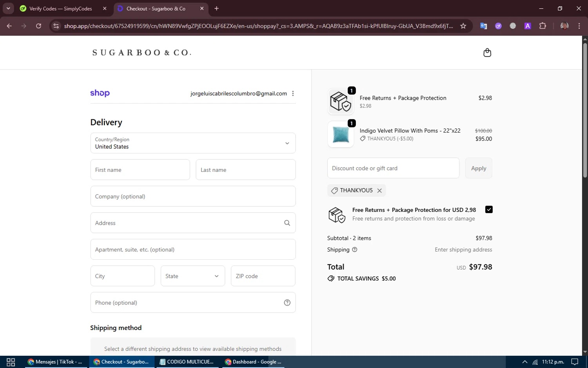Click the City input field
The height and width of the screenshot is (368, 588).
pyautogui.click(x=123, y=276)
